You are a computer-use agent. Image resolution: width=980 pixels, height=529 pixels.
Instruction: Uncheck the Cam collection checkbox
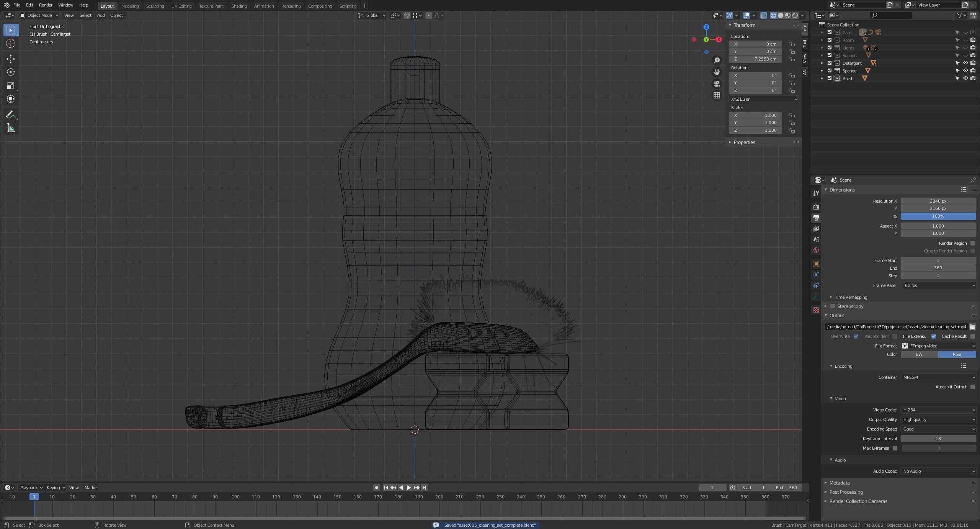(x=830, y=33)
